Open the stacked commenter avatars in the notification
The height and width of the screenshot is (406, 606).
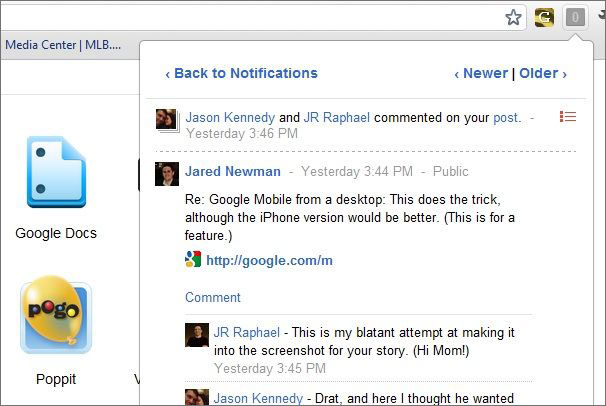click(x=167, y=120)
